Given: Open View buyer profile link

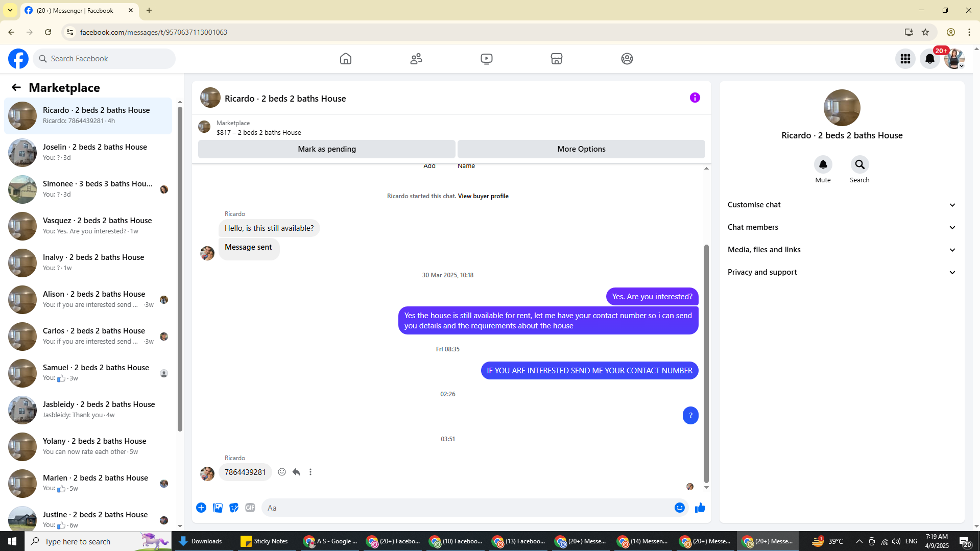Looking at the screenshot, I should pos(483,196).
